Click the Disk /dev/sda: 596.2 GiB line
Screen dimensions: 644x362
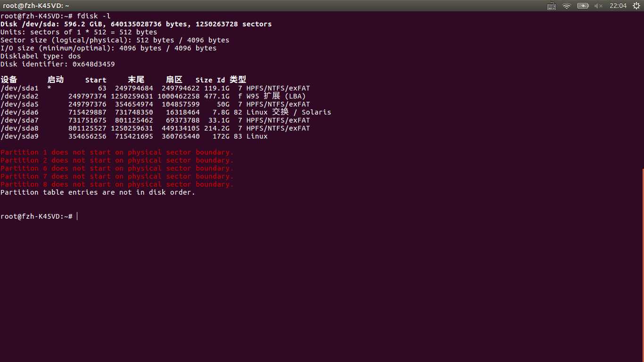point(136,24)
